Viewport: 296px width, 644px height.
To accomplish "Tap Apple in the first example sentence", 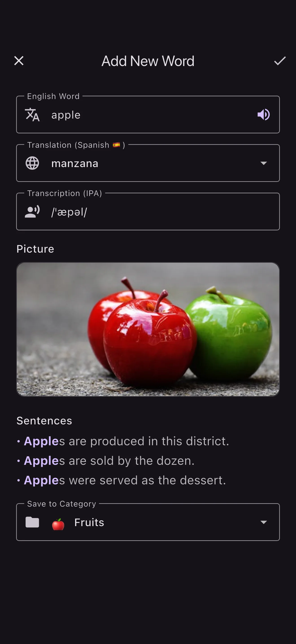I will [42, 441].
